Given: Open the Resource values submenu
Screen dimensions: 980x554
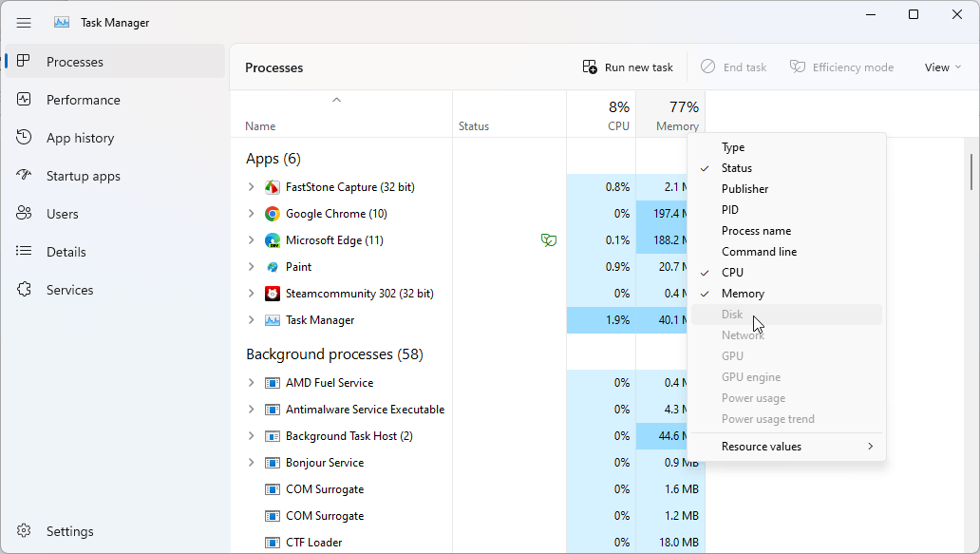Looking at the screenshot, I should pyautogui.click(x=787, y=447).
